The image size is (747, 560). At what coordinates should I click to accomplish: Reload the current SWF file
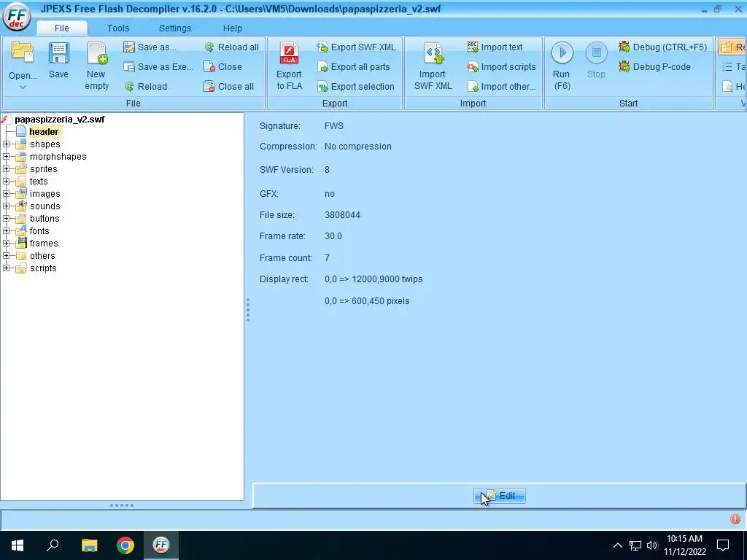tap(146, 86)
